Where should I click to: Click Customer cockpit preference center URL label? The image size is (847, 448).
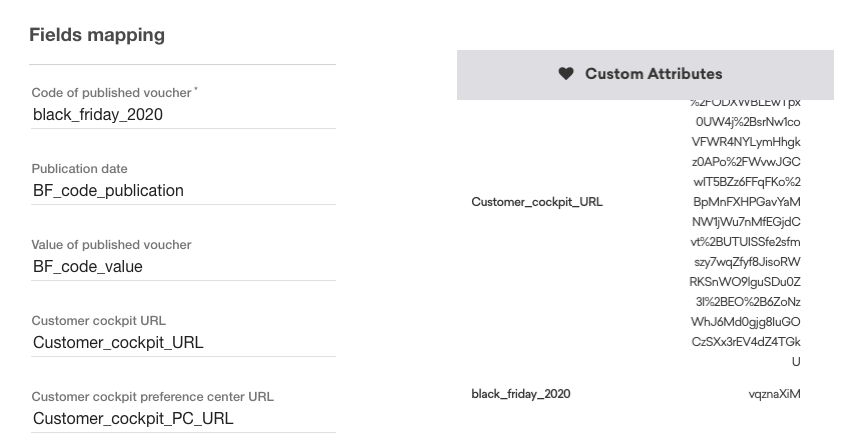tap(152, 397)
